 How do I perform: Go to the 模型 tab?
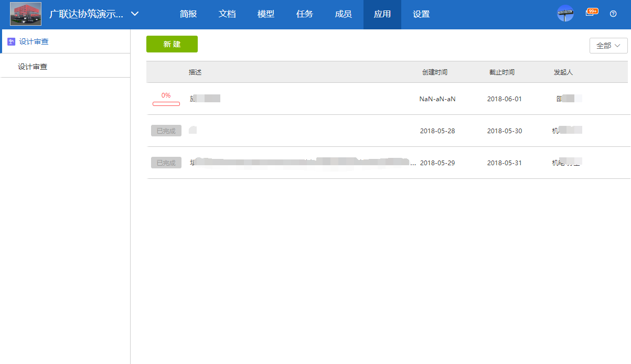pos(266,14)
